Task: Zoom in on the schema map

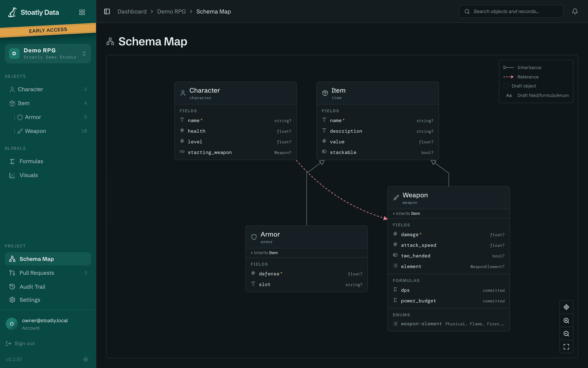Action: click(x=566, y=320)
